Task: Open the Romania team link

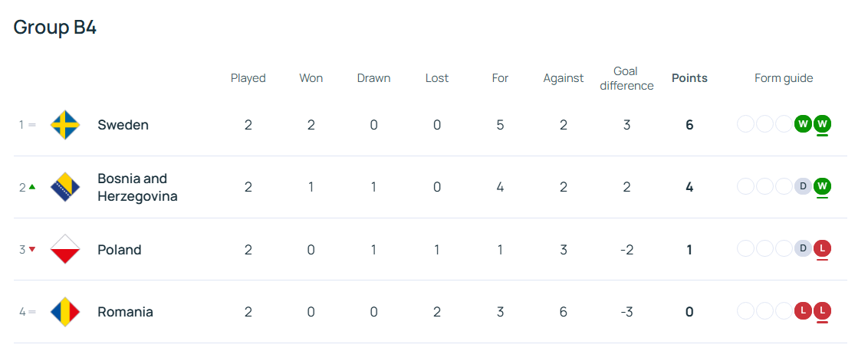Action: 125,312
